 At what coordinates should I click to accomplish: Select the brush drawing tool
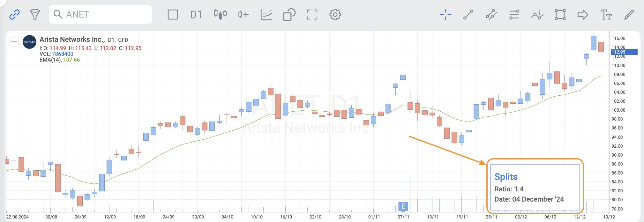tap(629, 14)
